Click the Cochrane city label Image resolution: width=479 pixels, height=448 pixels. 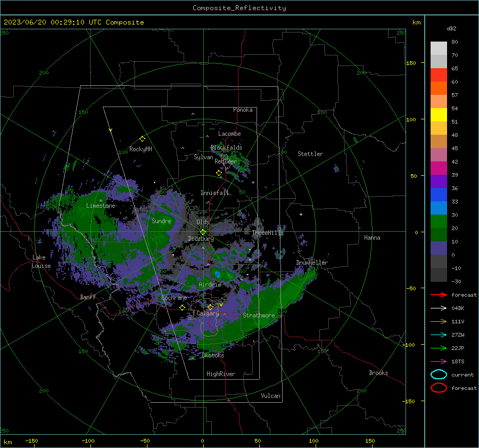click(174, 298)
